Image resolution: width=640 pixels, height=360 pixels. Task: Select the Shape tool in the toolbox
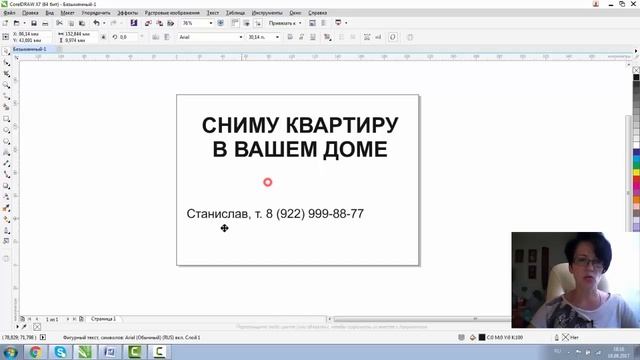[6, 63]
